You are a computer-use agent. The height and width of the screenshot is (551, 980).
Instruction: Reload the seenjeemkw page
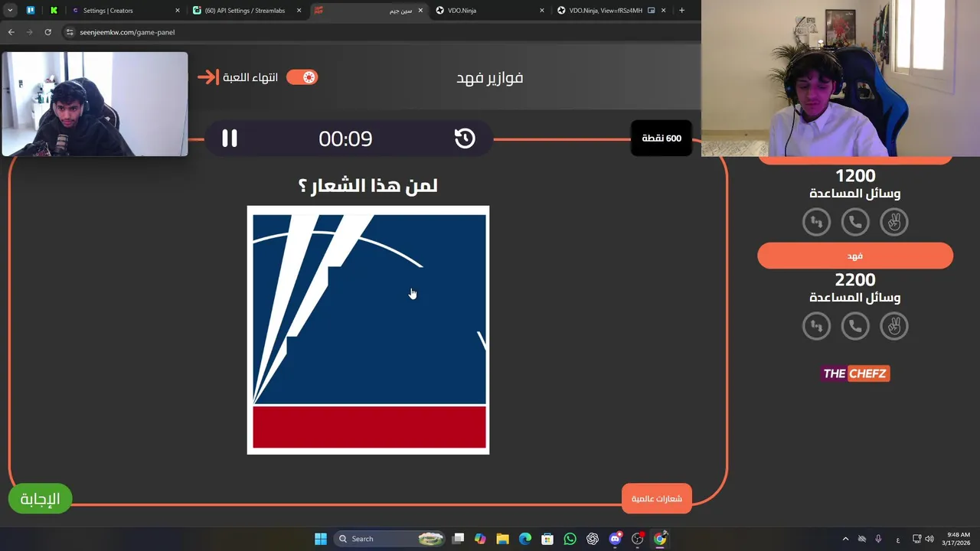(x=47, y=32)
